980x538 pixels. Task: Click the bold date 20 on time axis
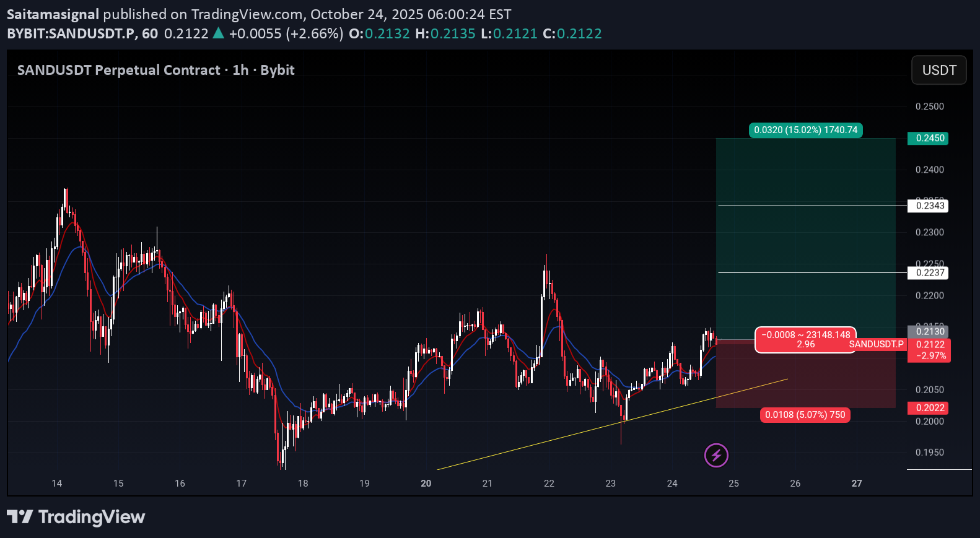pos(426,484)
